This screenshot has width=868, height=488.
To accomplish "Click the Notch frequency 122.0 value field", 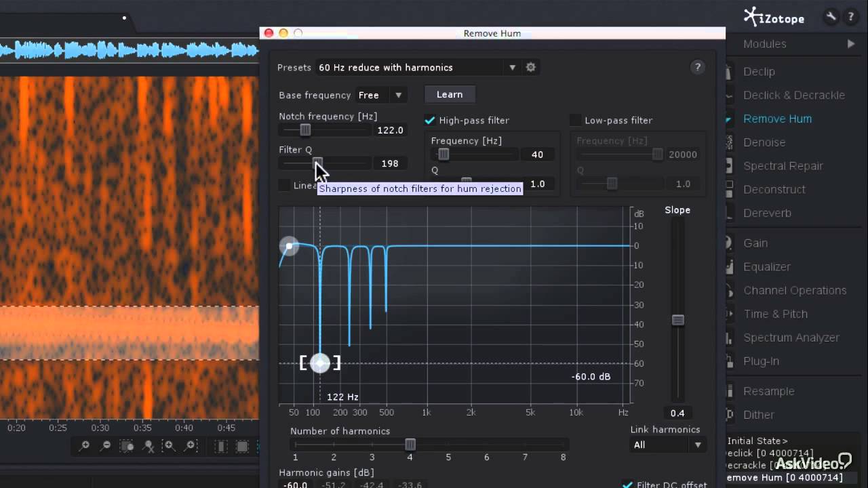I will tap(391, 130).
